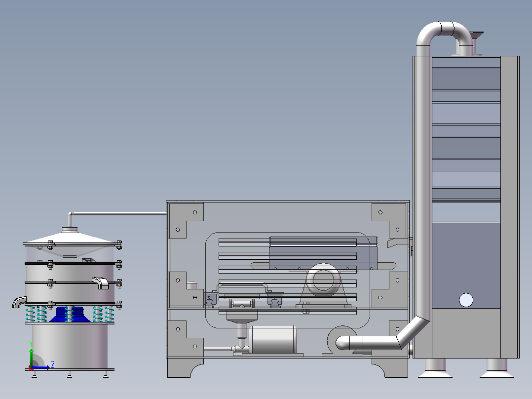Pick the round sight window on the tower
This screenshot has width=532, height=399.
point(466,300)
